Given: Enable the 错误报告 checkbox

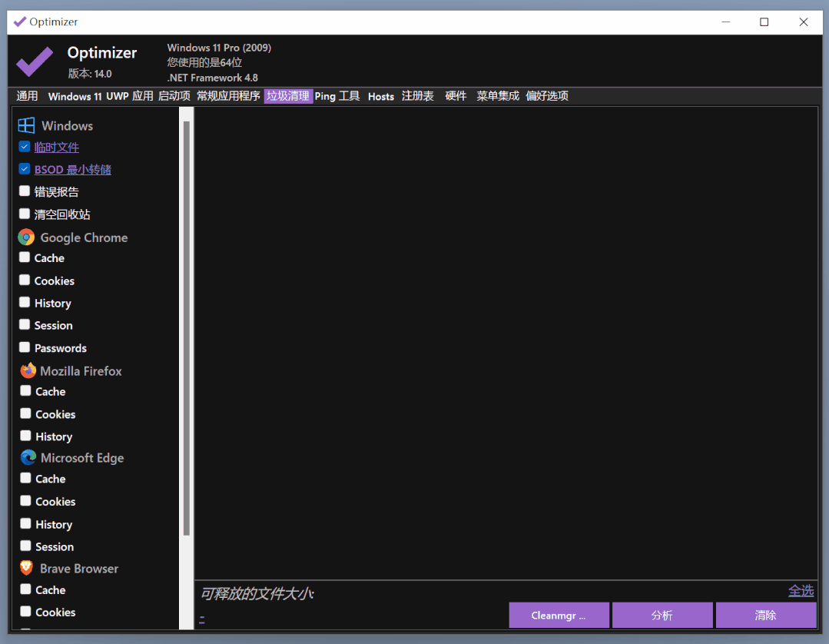Looking at the screenshot, I should [x=25, y=191].
